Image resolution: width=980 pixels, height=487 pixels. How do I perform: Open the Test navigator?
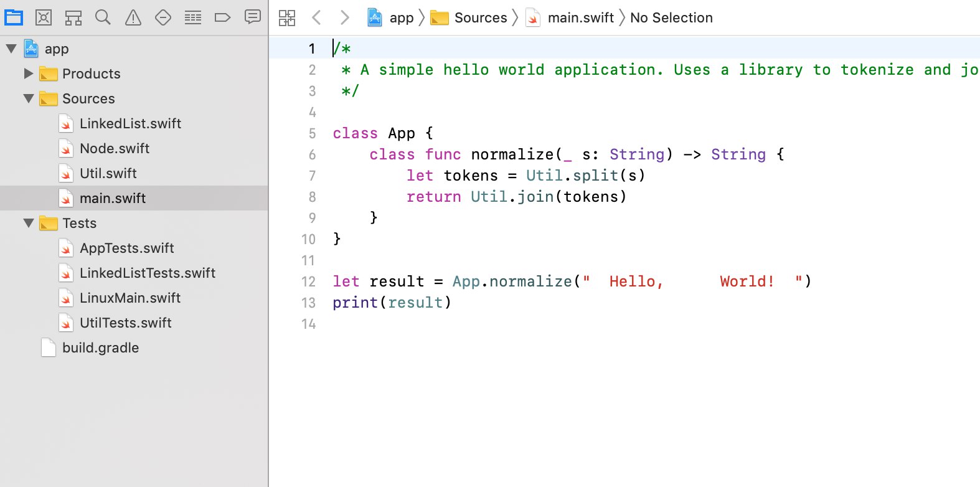pos(163,17)
